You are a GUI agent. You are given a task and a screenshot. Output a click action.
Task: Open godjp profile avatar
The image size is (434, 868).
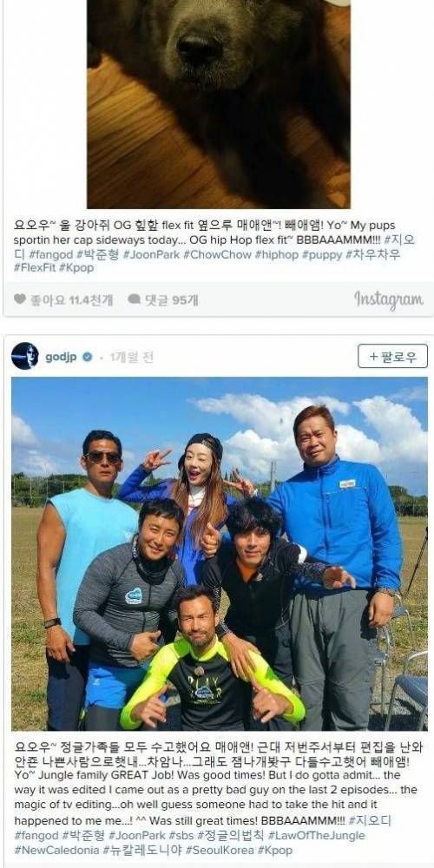pos(25,356)
